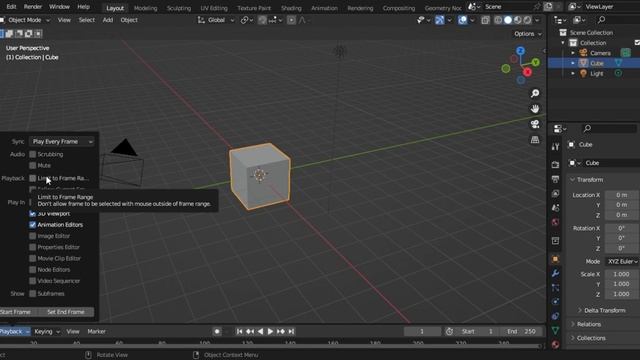The height and width of the screenshot is (360, 640).
Task: Enable the Mute audio checkbox
Action: pyautogui.click(x=33, y=165)
